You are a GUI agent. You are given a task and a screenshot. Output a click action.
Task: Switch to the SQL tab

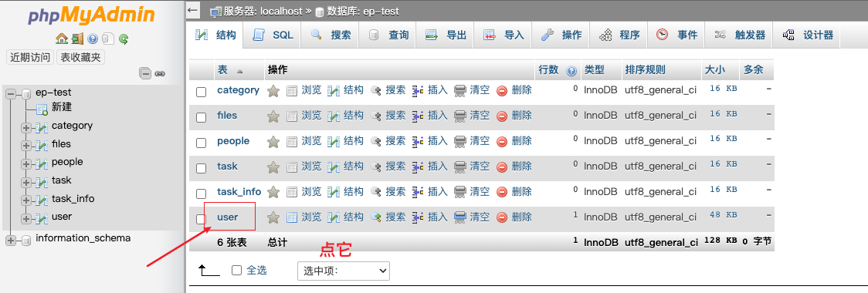tap(273, 35)
